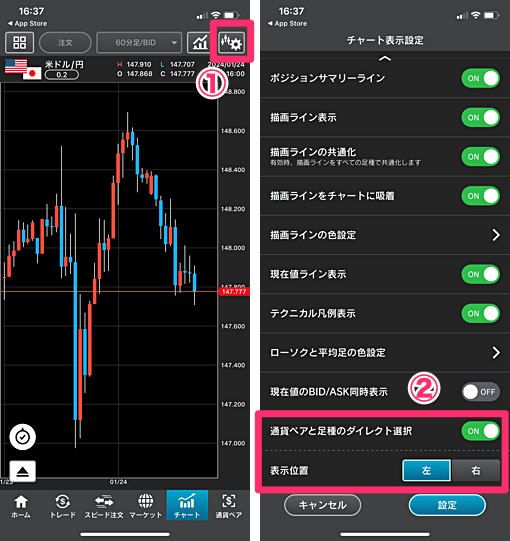510x541 pixels.
Task: Tap the four-square layout grid icon
Action: pyautogui.click(x=19, y=42)
